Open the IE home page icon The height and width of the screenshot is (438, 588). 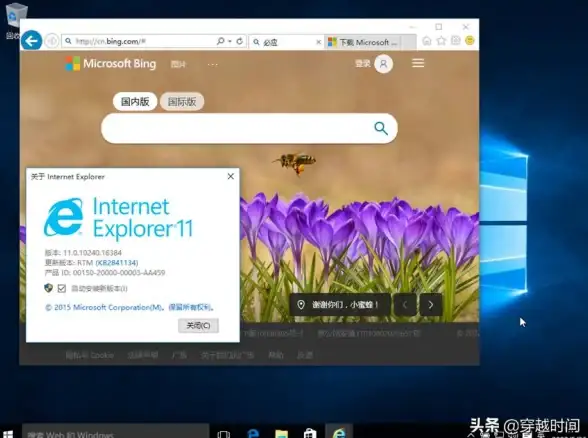pyautogui.click(x=427, y=40)
